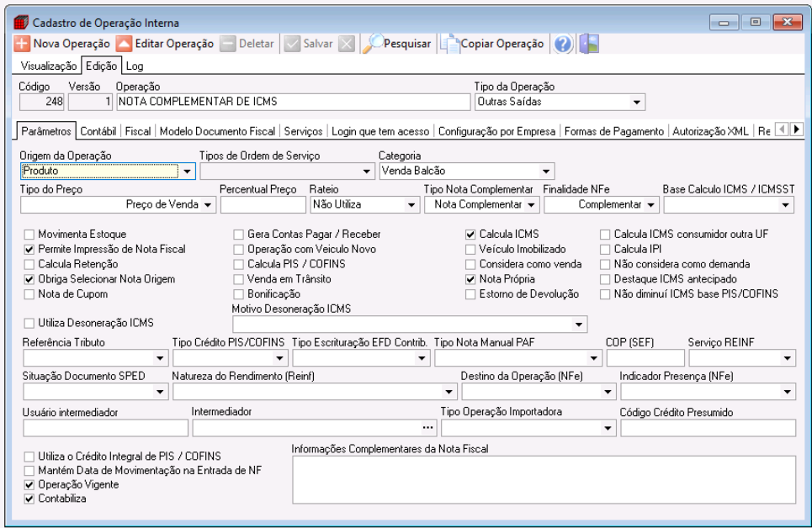Uncheck Obriga Selecionar Nota Origem
812x528 pixels.
coord(29,279)
